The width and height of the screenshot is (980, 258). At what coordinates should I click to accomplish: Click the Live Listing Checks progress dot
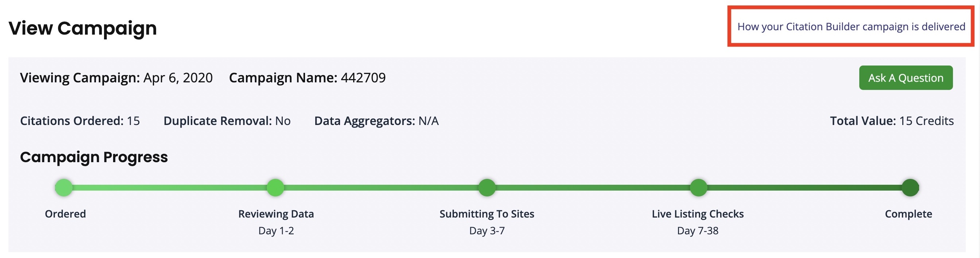[698, 188]
